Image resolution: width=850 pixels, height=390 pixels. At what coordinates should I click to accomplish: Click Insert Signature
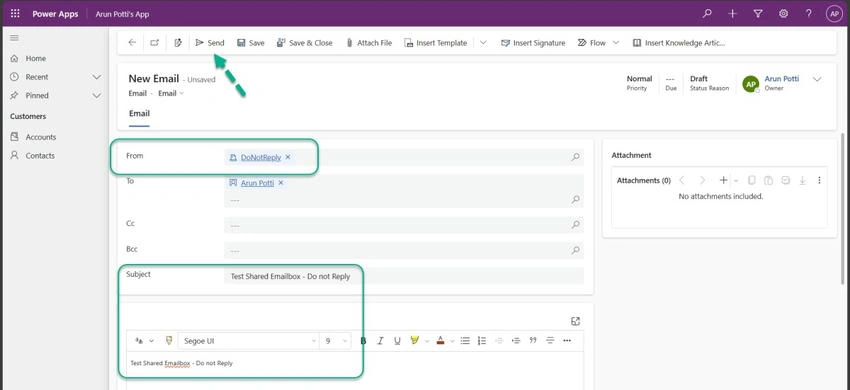pos(533,43)
